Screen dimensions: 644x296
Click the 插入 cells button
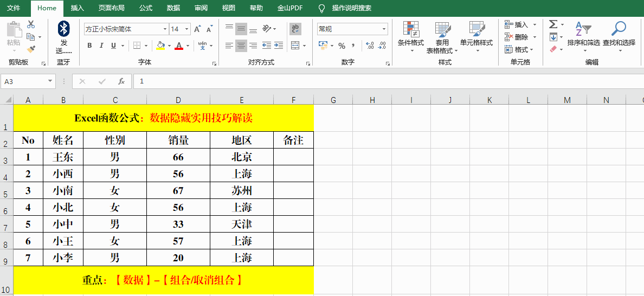pyautogui.click(x=520, y=24)
